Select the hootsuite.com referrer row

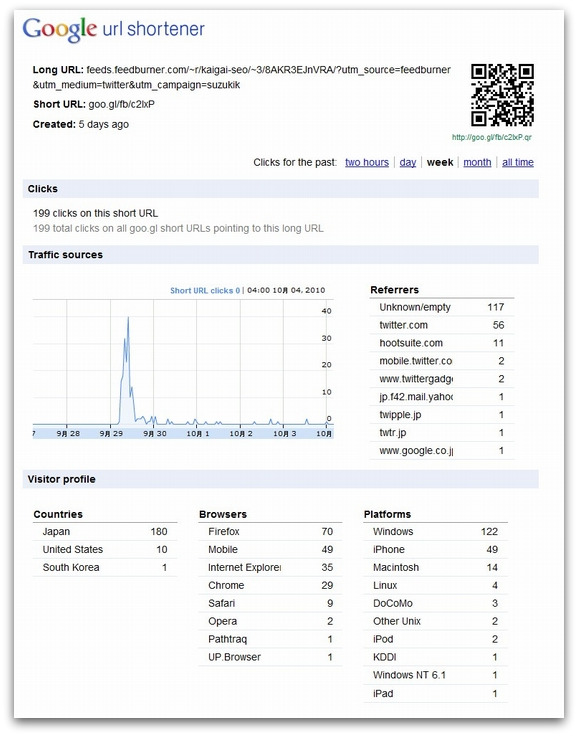[442, 343]
